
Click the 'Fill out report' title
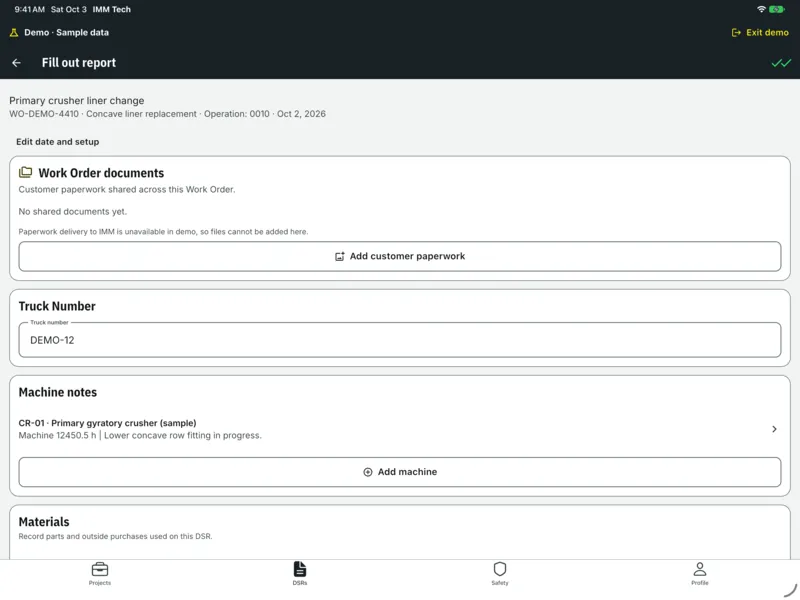tap(79, 63)
